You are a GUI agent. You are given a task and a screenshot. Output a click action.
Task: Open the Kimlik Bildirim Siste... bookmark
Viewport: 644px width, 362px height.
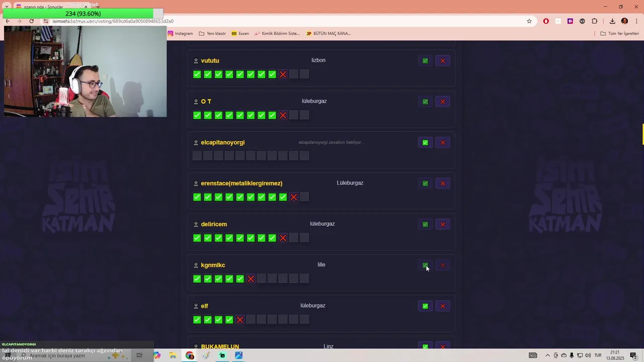pyautogui.click(x=277, y=34)
